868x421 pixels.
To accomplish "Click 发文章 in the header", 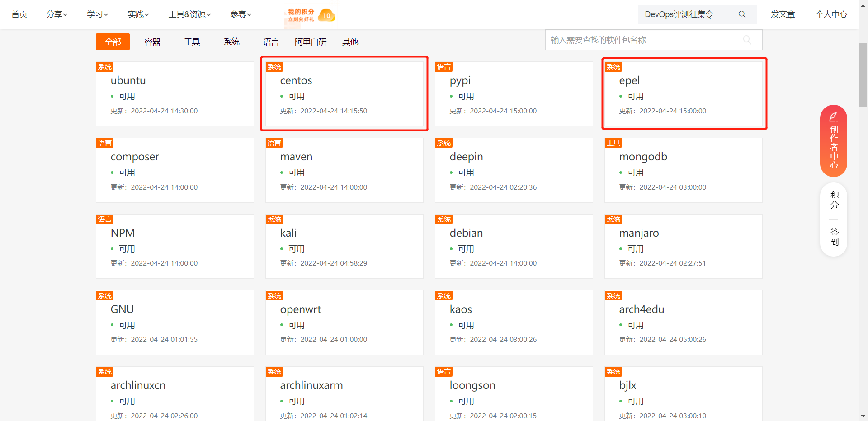I will (x=783, y=14).
